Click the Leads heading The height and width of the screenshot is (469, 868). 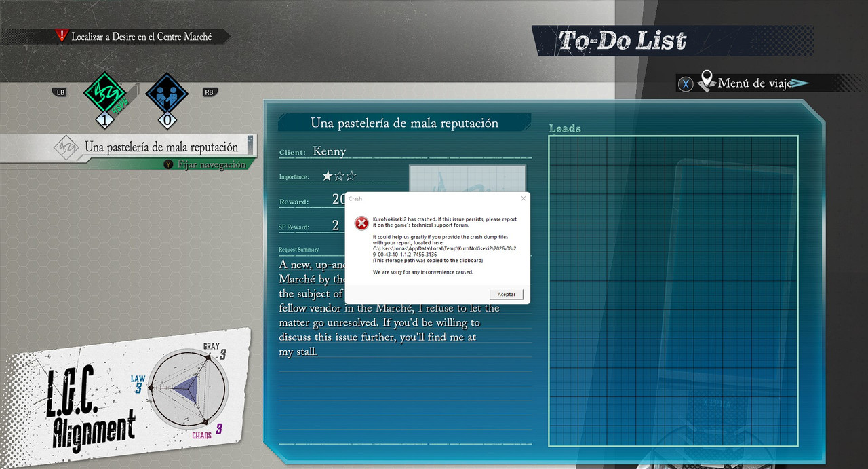click(x=565, y=128)
